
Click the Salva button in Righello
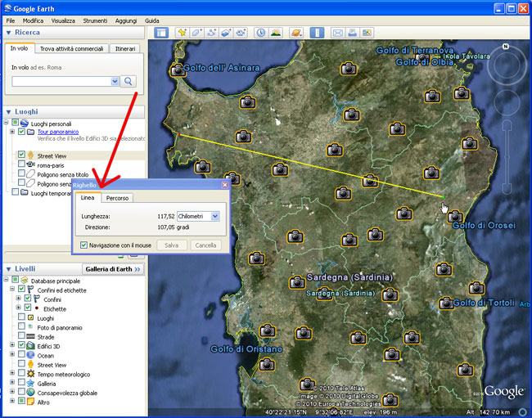tap(171, 245)
